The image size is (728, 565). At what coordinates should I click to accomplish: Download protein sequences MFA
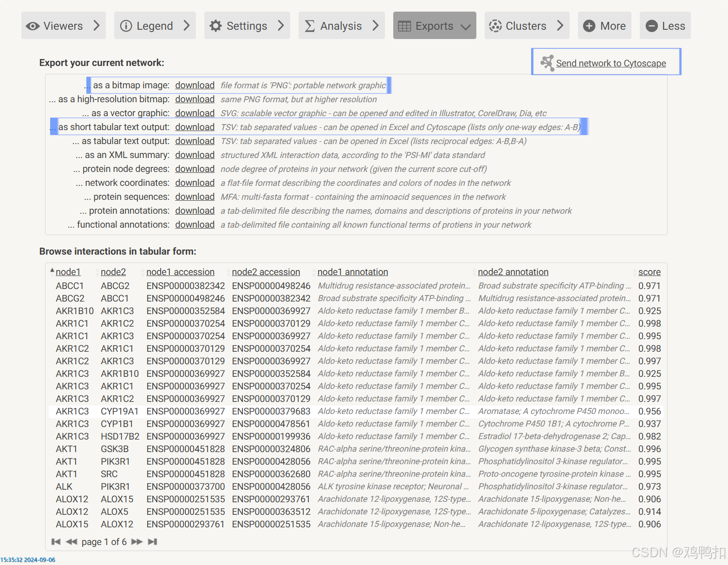(x=195, y=197)
